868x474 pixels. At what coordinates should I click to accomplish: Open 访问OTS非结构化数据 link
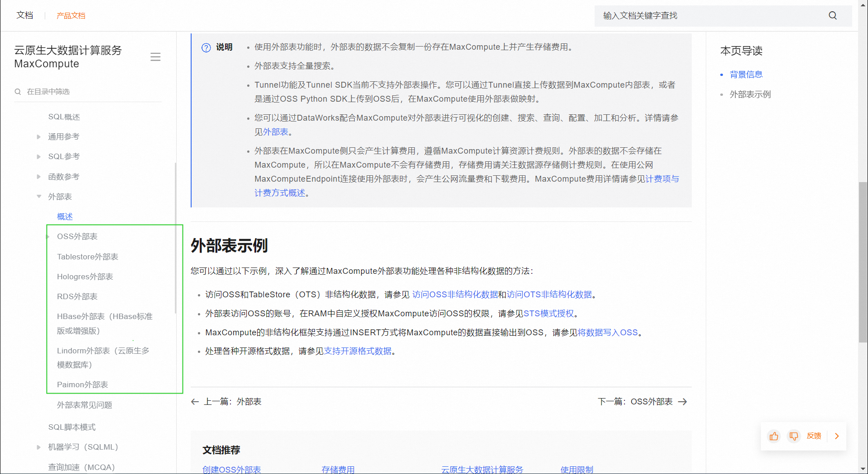pos(549,295)
